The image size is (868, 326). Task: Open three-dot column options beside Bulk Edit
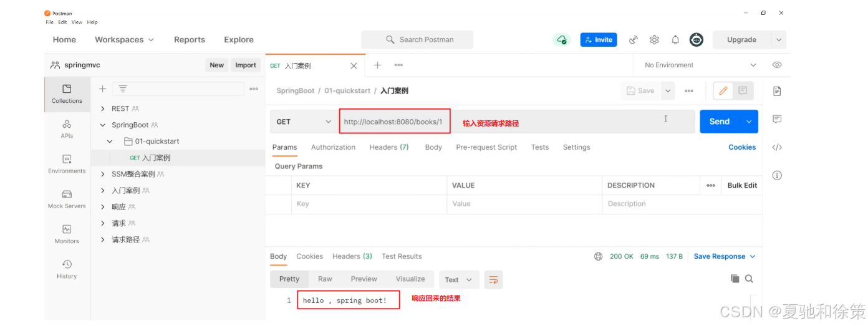click(x=711, y=185)
